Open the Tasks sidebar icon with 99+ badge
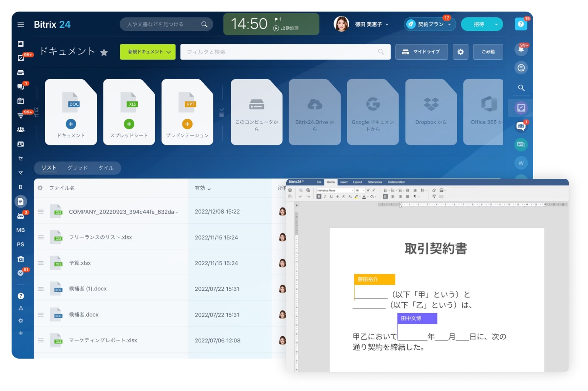This screenshot has height=391, width=588. (21, 58)
